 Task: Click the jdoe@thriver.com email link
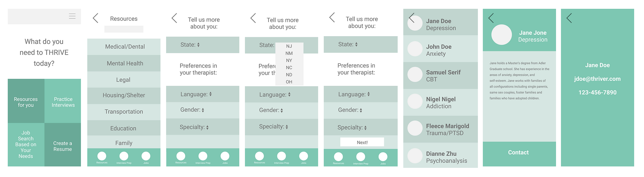[598, 79]
